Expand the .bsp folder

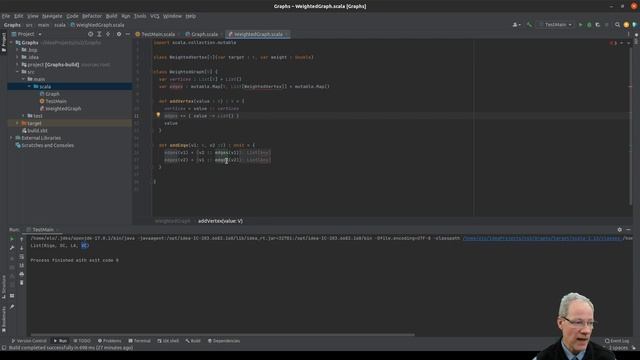tap(18, 50)
